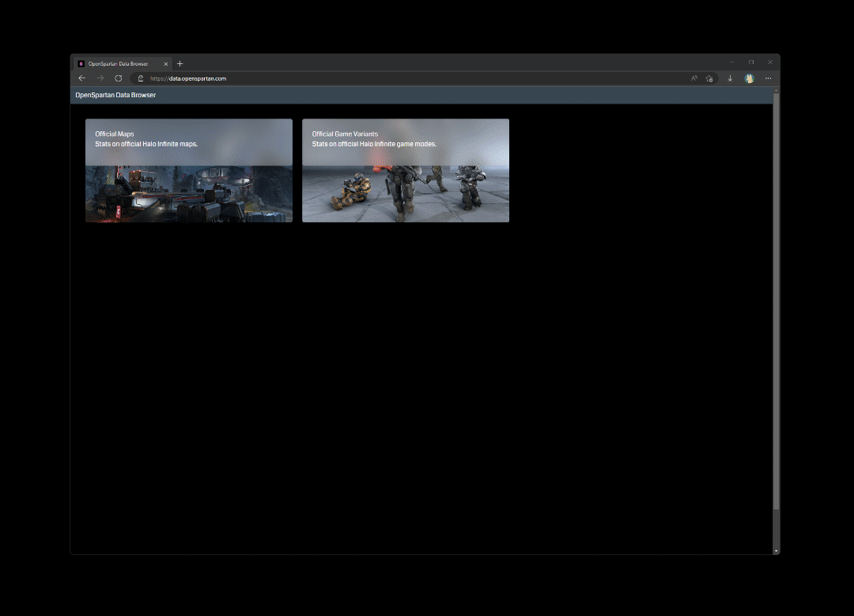
Task: Close the browser window
Action: point(770,62)
